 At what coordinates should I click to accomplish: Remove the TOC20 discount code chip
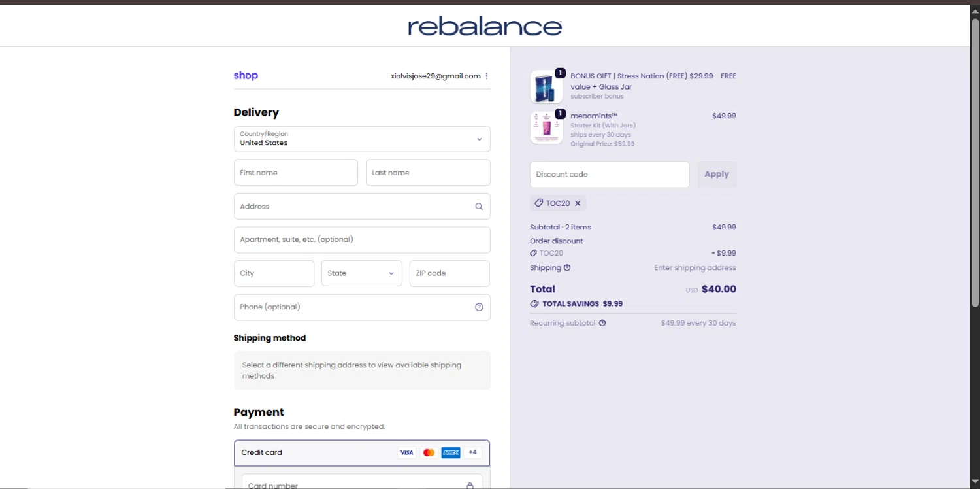[578, 203]
